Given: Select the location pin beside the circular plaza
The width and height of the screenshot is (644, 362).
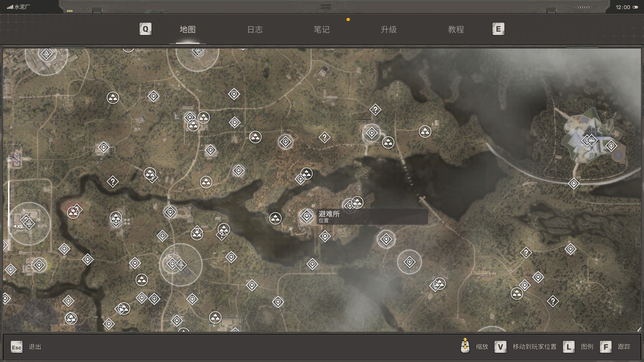Looking at the screenshot, I should [x=611, y=146].
